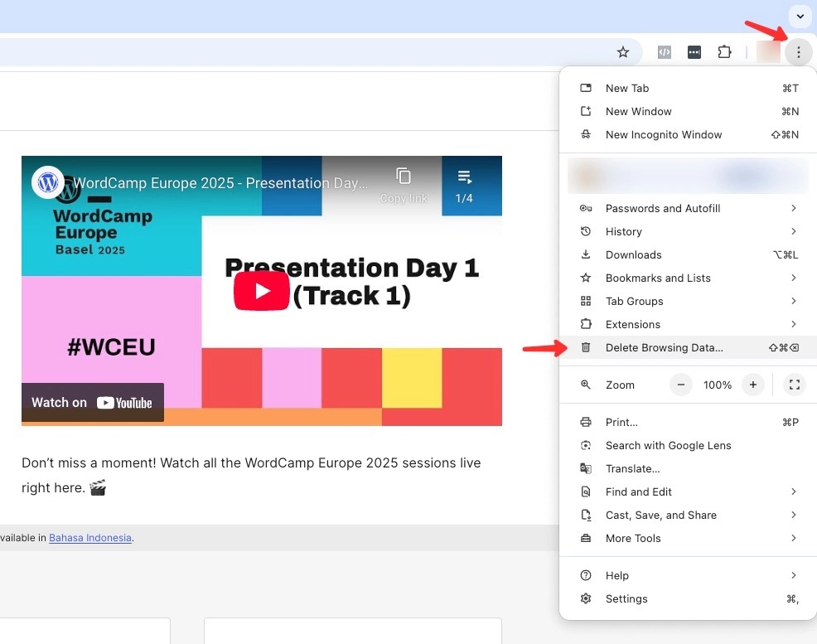Click the Downloads arrow icon

pos(586,254)
